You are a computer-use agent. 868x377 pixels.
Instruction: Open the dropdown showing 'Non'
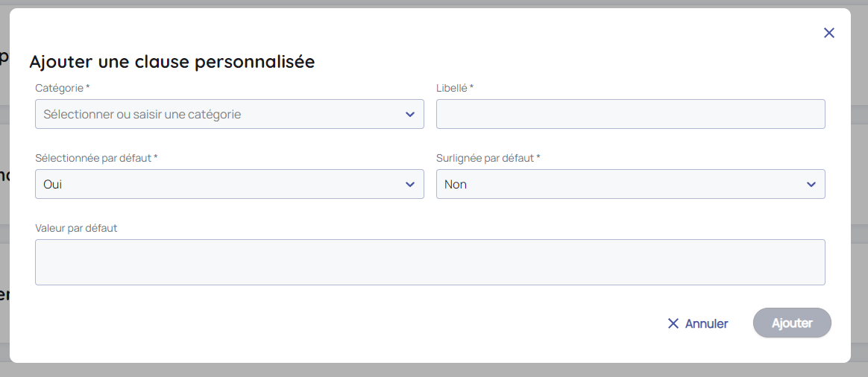pos(619,184)
